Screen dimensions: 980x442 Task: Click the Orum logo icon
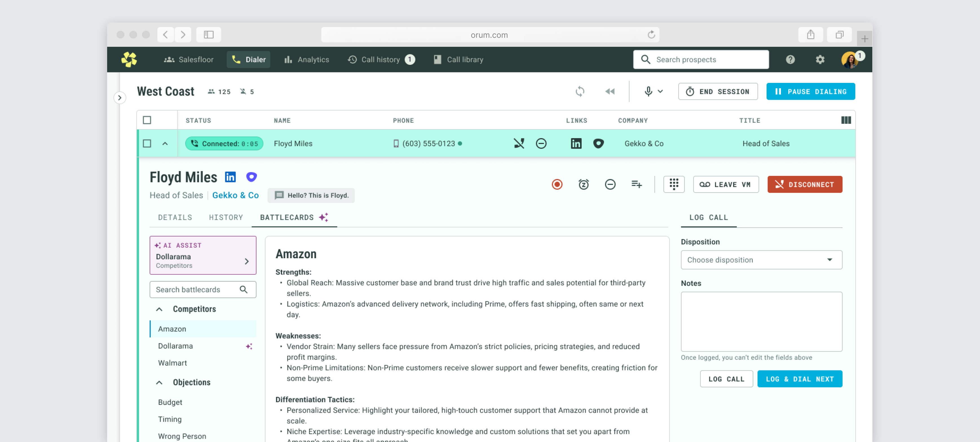(129, 59)
